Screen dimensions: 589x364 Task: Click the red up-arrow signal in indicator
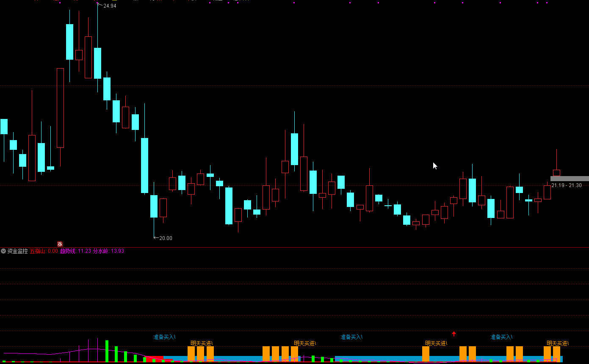point(454,334)
